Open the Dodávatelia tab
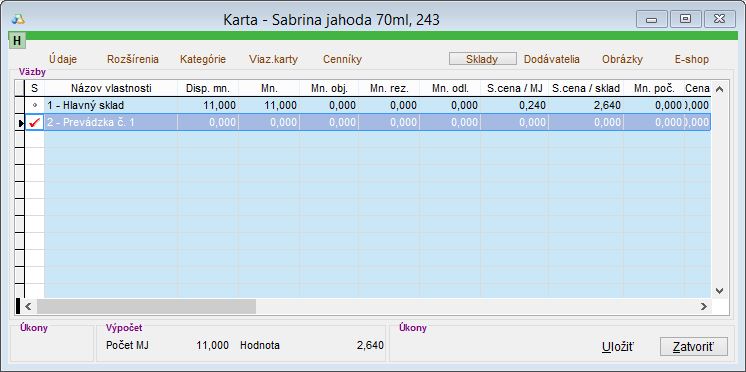The image size is (746, 372). tap(552, 59)
